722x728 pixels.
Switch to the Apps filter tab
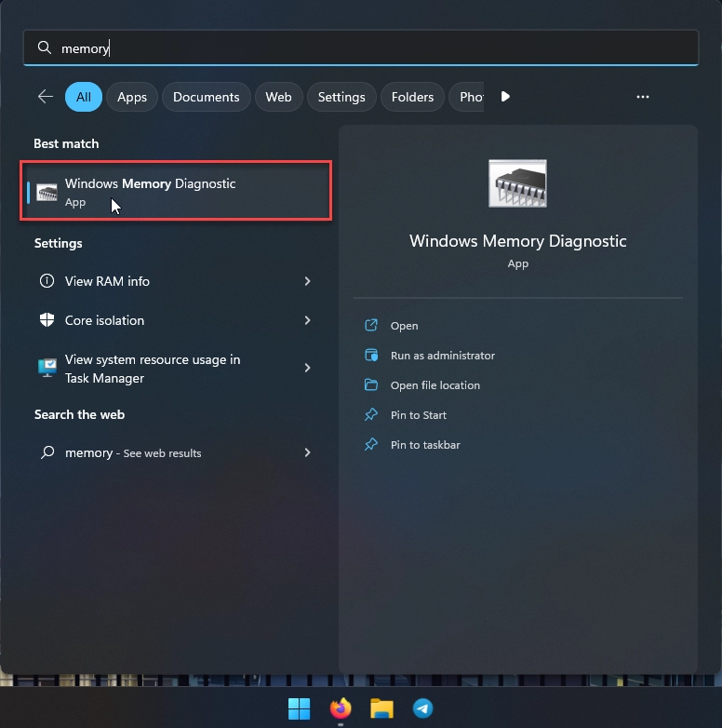click(x=132, y=97)
